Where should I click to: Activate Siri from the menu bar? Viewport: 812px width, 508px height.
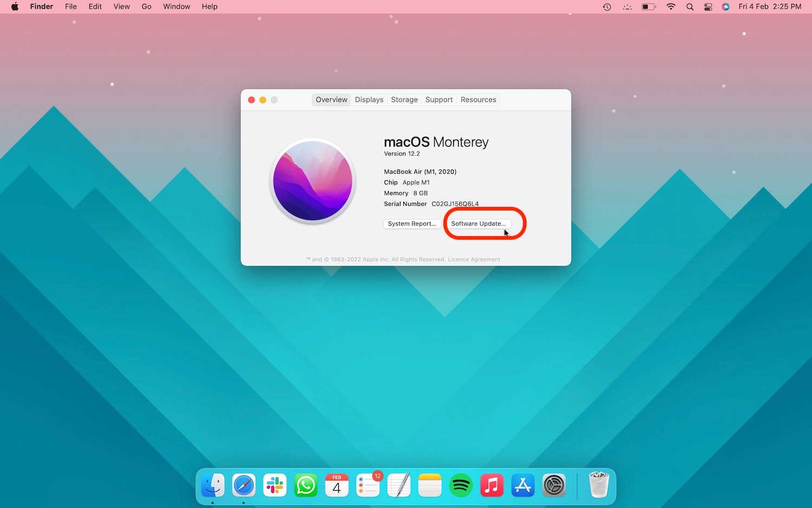(x=726, y=6)
